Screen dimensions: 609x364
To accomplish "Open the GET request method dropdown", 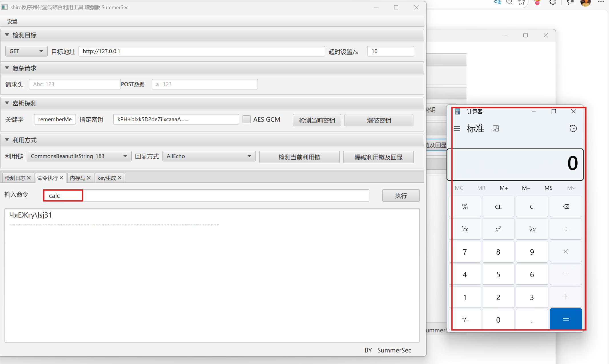I will click(26, 51).
